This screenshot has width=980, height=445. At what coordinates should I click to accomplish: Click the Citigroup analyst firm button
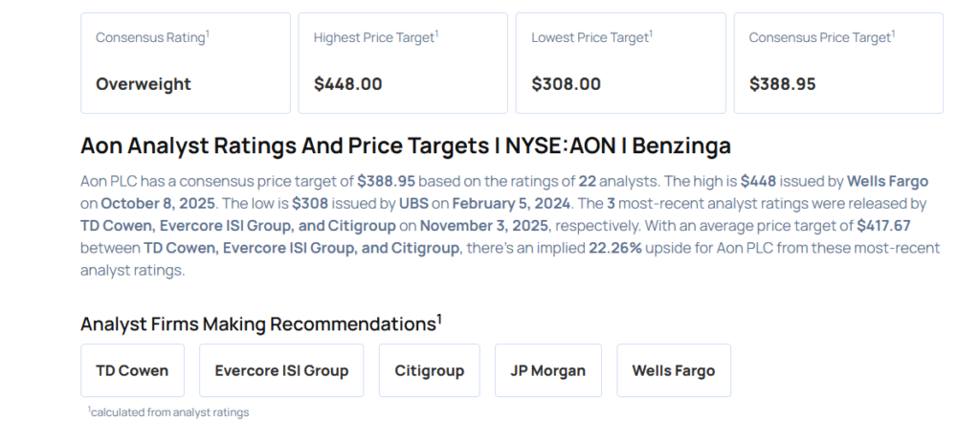(x=429, y=370)
